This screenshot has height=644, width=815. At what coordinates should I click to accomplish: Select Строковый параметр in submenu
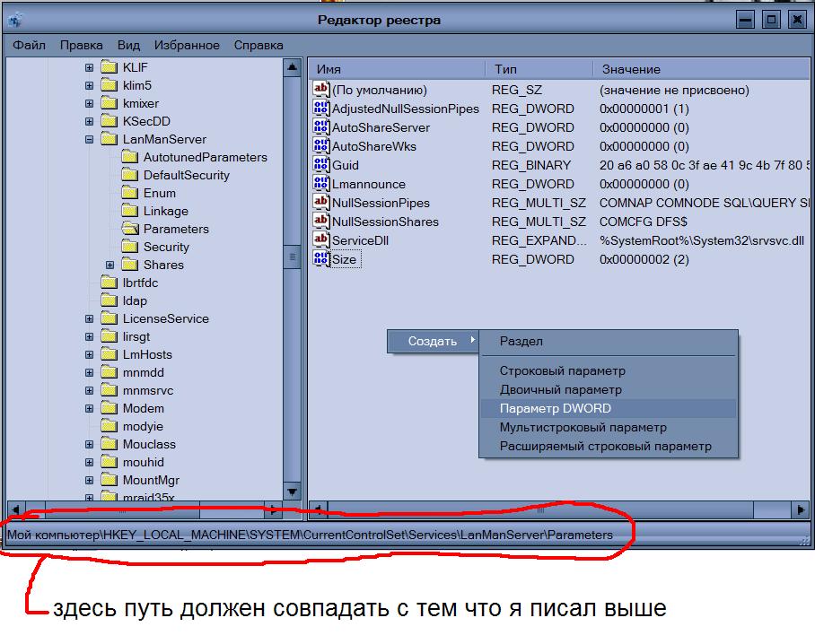pyautogui.click(x=563, y=370)
